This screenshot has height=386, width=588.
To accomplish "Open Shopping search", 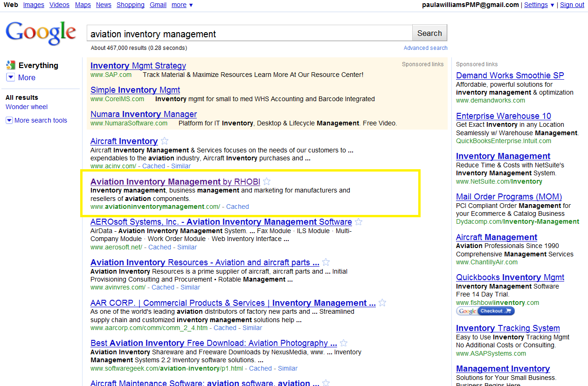I will [131, 5].
